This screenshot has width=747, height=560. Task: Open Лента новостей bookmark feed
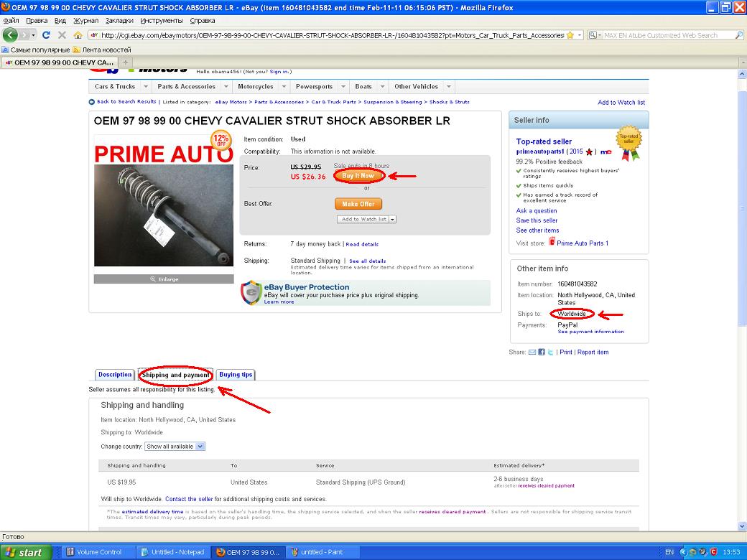(102, 50)
